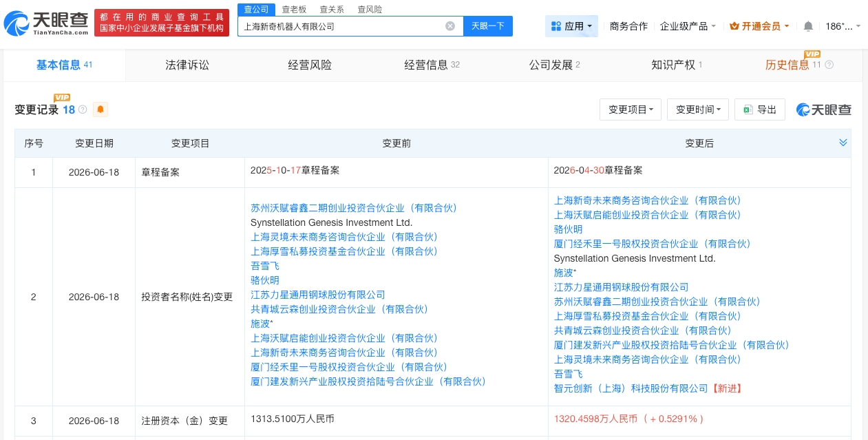Click the orange alert bell next to 变更记录

tap(100, 109)
